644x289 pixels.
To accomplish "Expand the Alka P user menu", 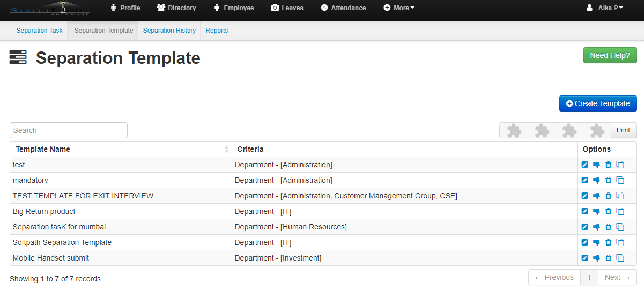I will click(x=605, y=8).
